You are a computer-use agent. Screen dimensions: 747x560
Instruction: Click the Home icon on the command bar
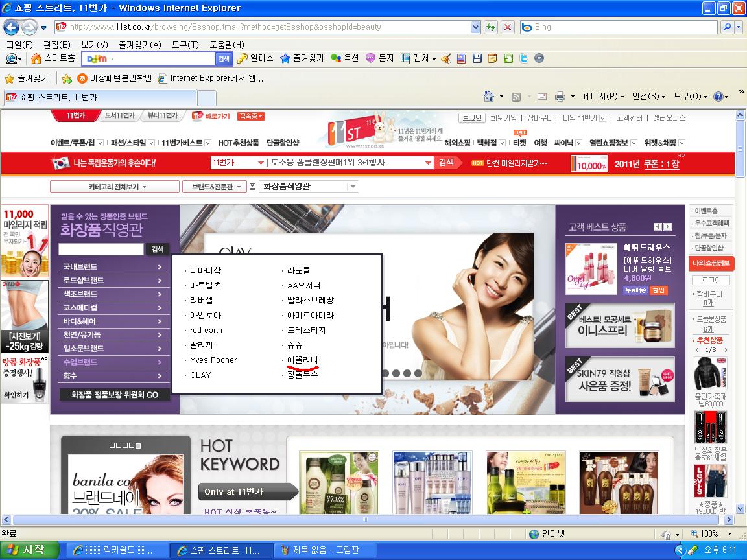click(x=489, y=97)
